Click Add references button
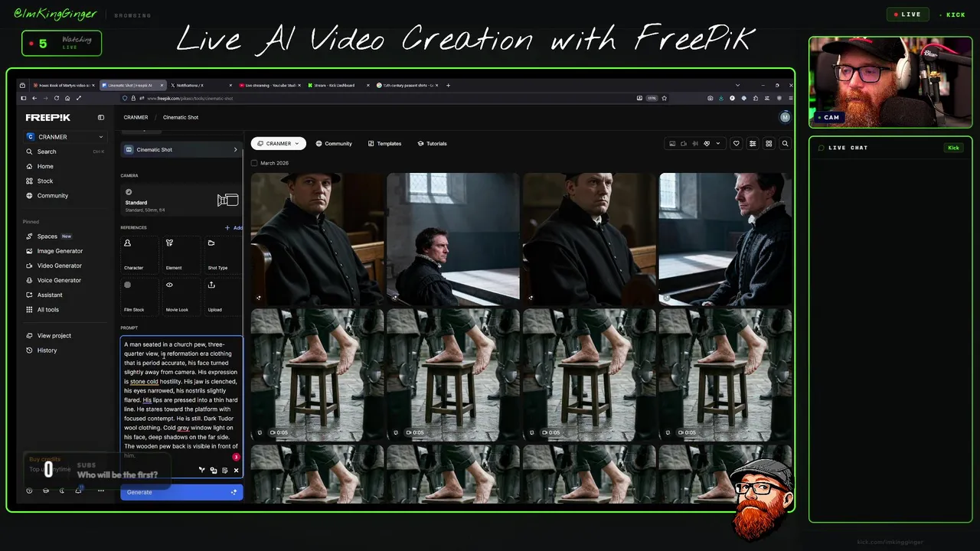This screenshot has height=551, width=980. 234,228
